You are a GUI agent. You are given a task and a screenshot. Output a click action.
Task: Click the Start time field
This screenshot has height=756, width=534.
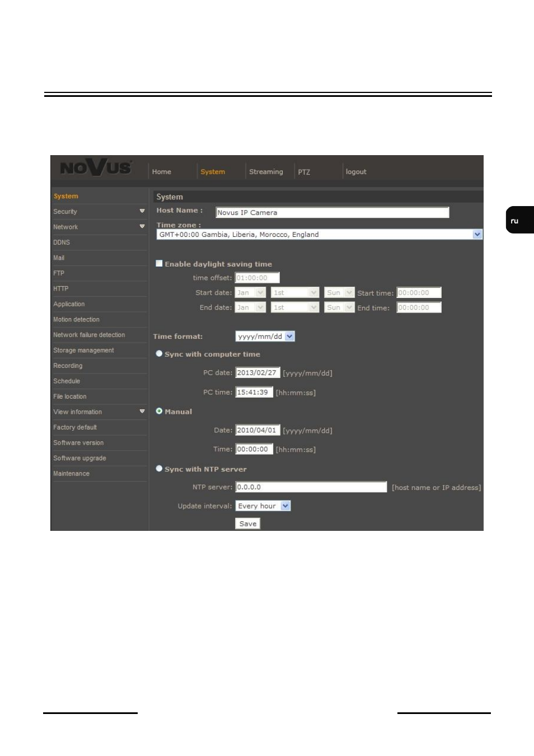click(x=419, y=292)
